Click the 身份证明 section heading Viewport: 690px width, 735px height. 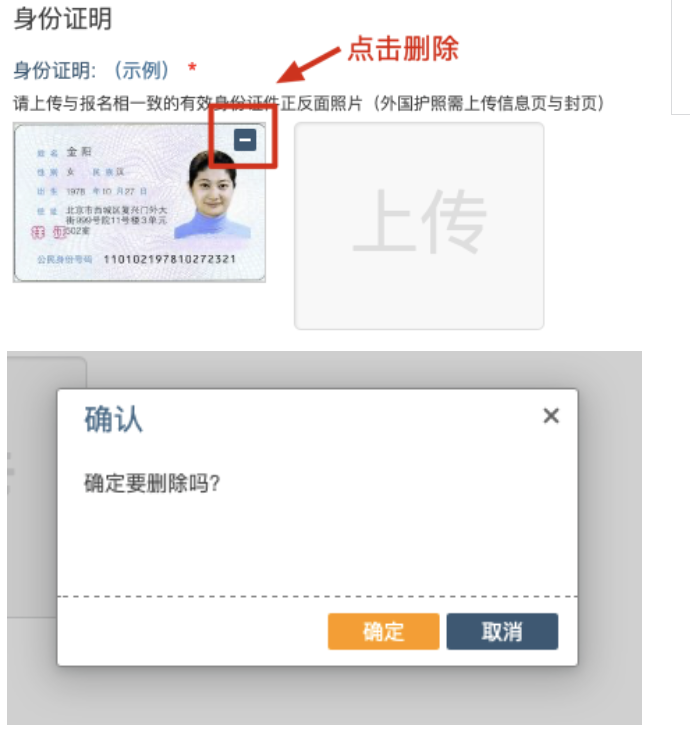tap(62, 19)
